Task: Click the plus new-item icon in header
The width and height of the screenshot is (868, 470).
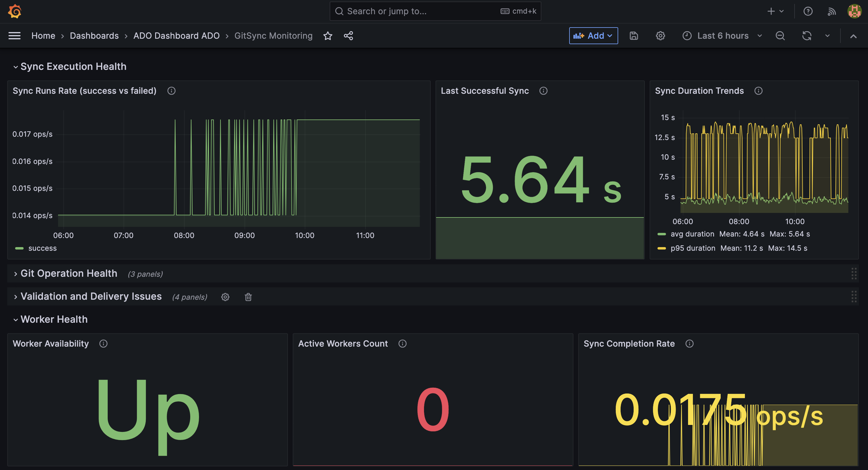Action: click(x=771, y=11)
